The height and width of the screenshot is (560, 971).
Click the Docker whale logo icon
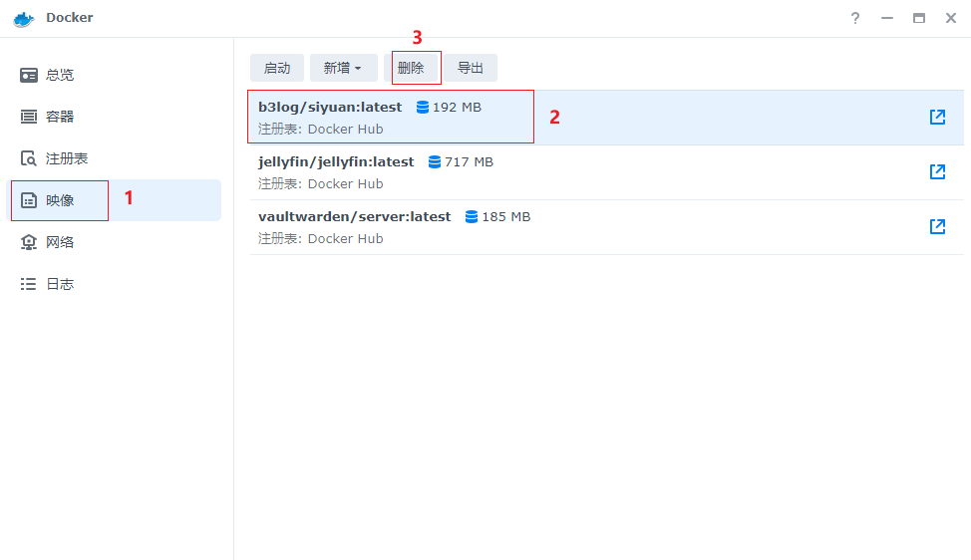coord(24,19)
